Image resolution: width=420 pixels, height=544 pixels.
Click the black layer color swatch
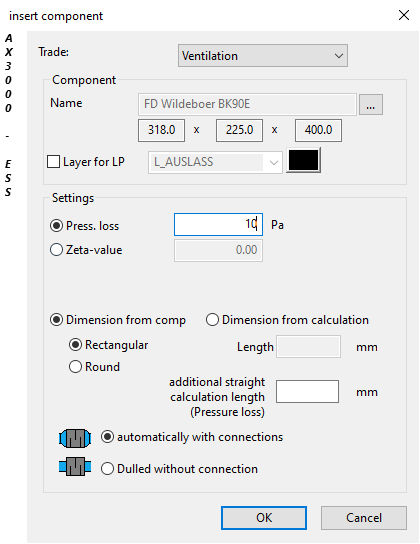[303, 160]
